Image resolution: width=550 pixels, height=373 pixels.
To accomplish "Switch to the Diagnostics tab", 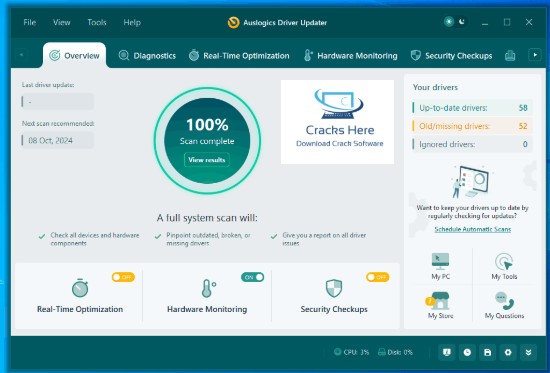I will pos(147,55).
